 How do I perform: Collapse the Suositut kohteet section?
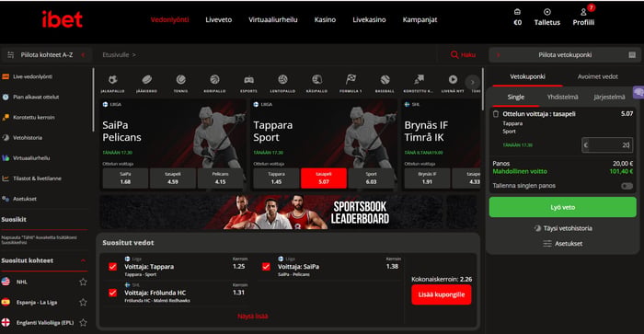tap(83, 260)
